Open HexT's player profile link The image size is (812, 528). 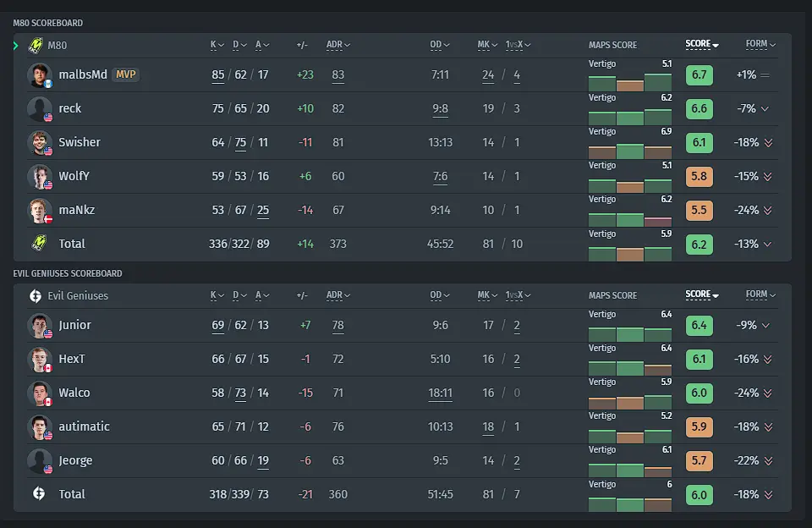[x=71, y=359]
